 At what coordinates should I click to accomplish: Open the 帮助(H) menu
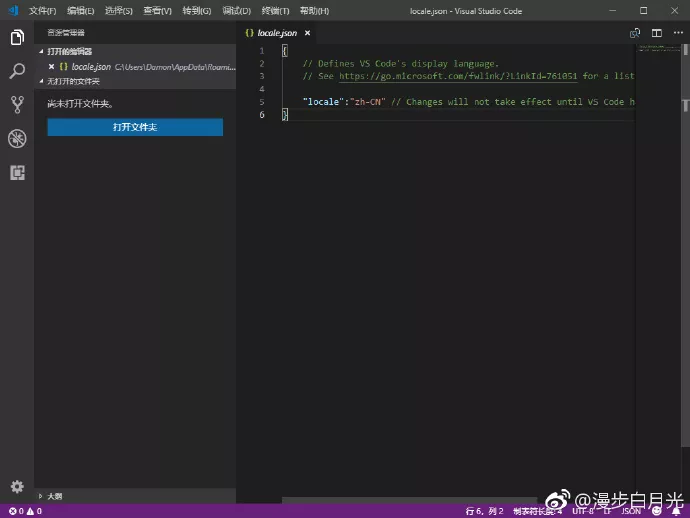(x=314, y=11)
